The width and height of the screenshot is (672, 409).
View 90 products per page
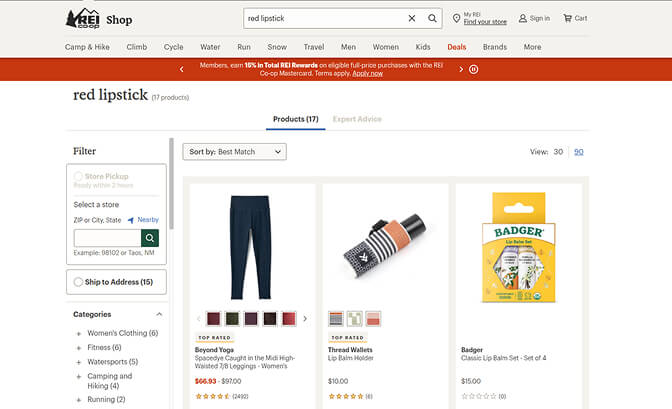click(579, 152)
